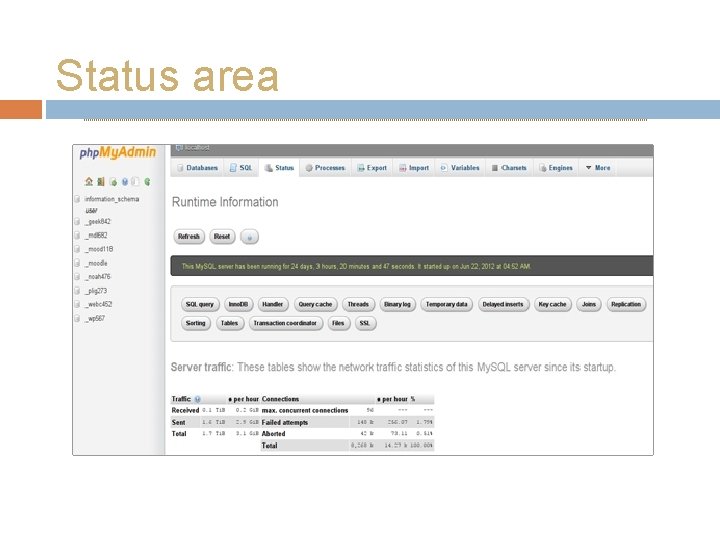
Task: Expand the More dropdown menu
Action: [x=598, y=168]
